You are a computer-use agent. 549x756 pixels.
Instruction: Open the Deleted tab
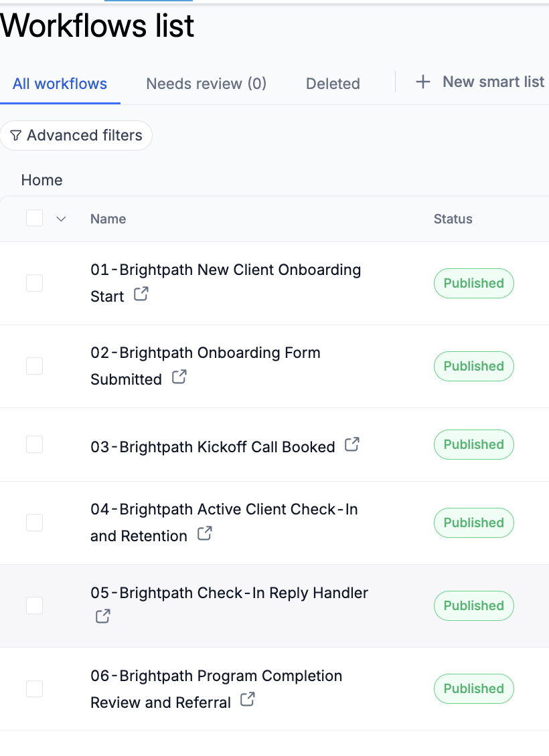(x=333, y=84)
